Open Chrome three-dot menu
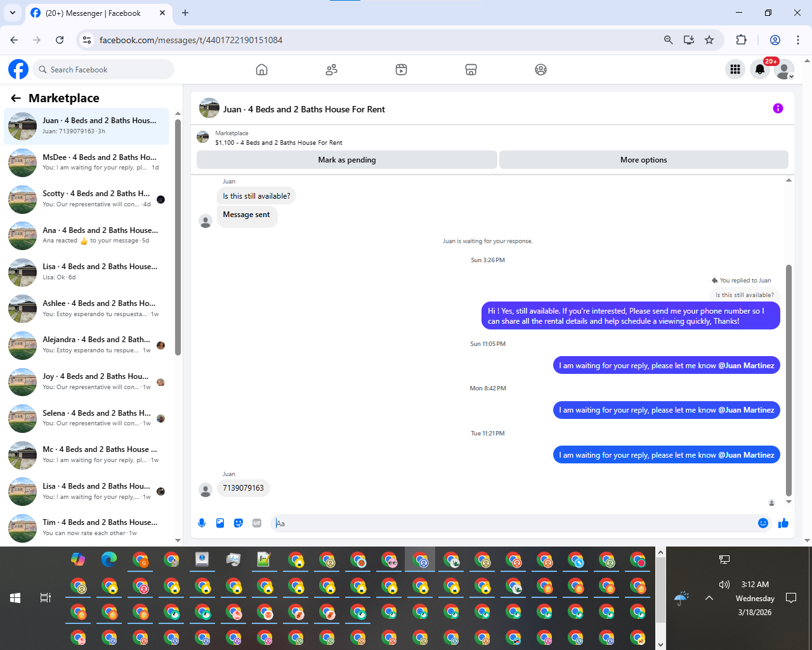 coord(798,40)
